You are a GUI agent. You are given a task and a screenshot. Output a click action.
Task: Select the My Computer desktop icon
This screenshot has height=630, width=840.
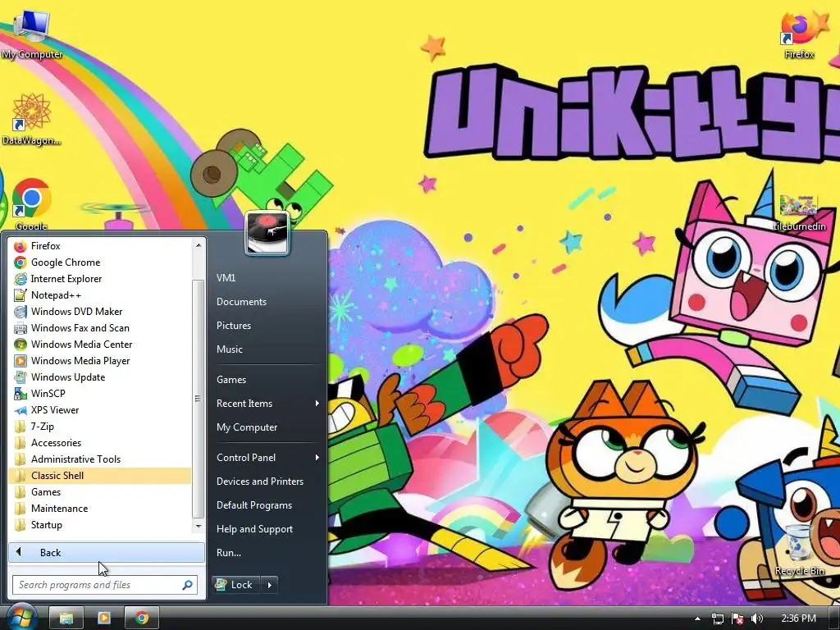tap(32, 34)
